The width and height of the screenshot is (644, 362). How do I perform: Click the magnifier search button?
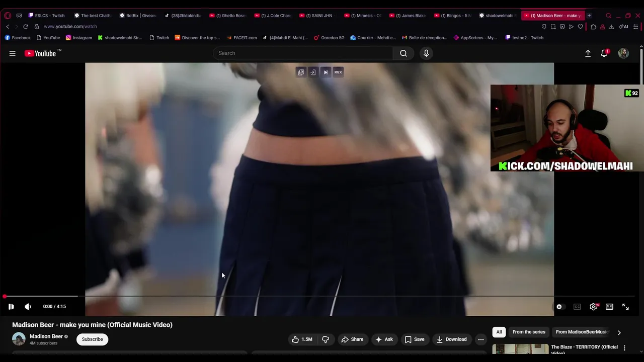pyautogui.click(x=404, y=53)
